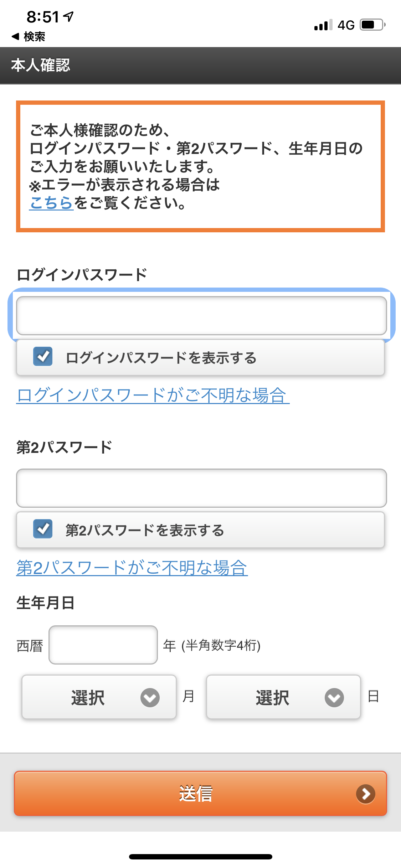Open ログインパスワードがご不明な場合 link

(153, 395)
